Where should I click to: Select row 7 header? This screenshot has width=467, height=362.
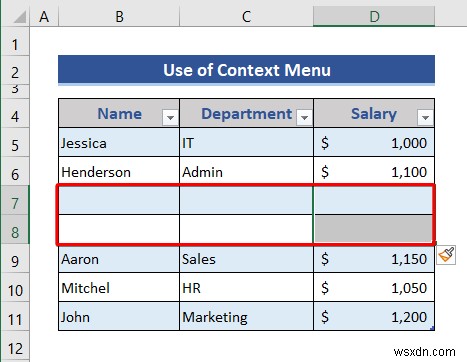coord(15,201)
